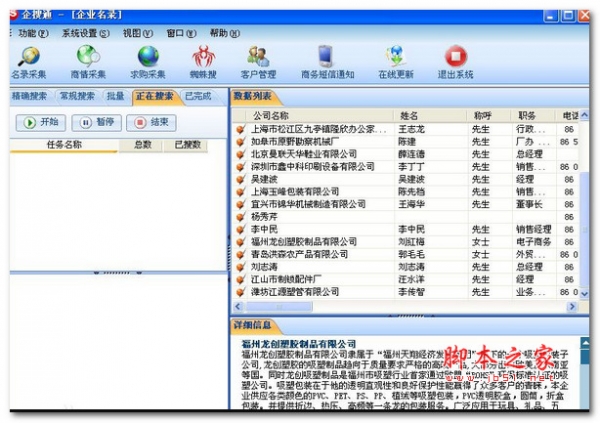Click the 任务名称 column header
This screenshot has width=600, height=423.
(64, 145)
